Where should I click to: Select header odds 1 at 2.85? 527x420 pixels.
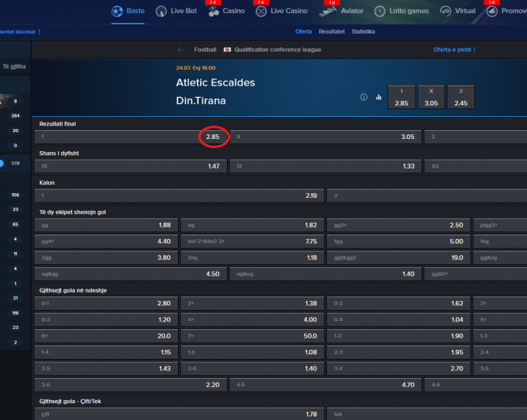point(401,97)
